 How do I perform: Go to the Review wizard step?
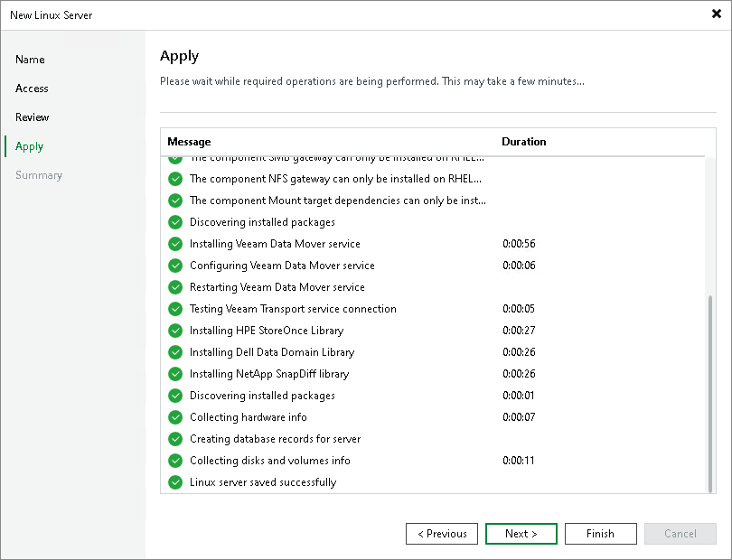(x=33, y=117)
